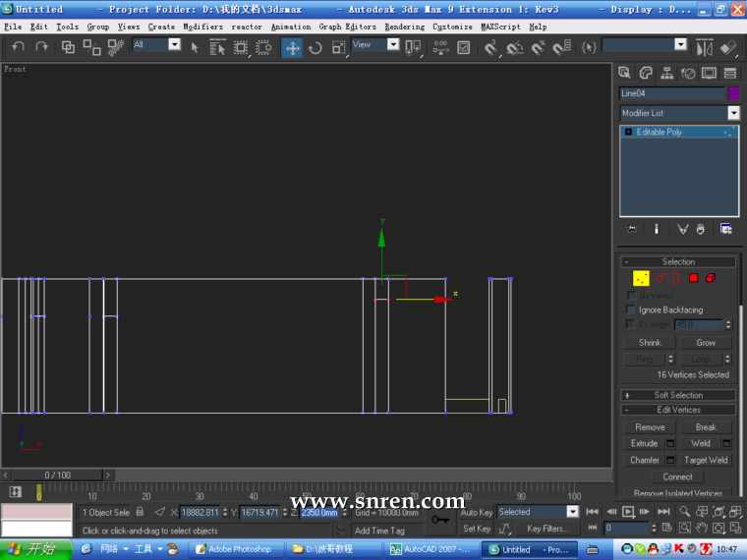The image size is (747, 560).
Task: Click the Remove button
Action: (650, 427)
